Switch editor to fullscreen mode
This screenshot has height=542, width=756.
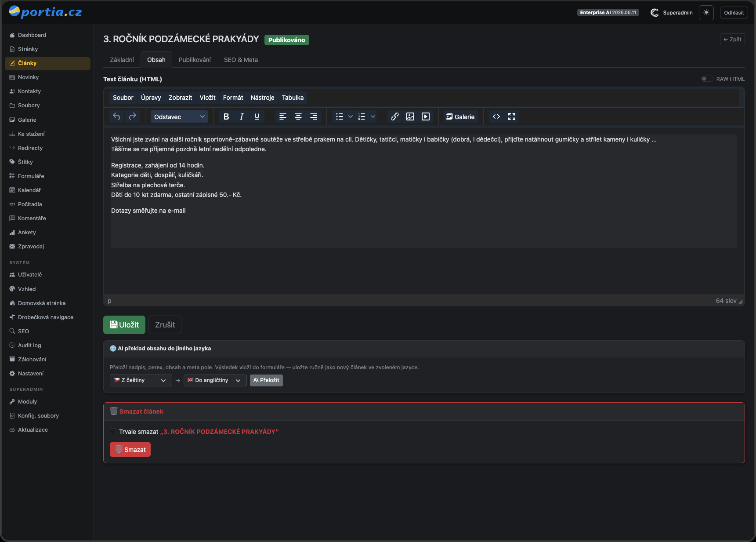[512, 116]
